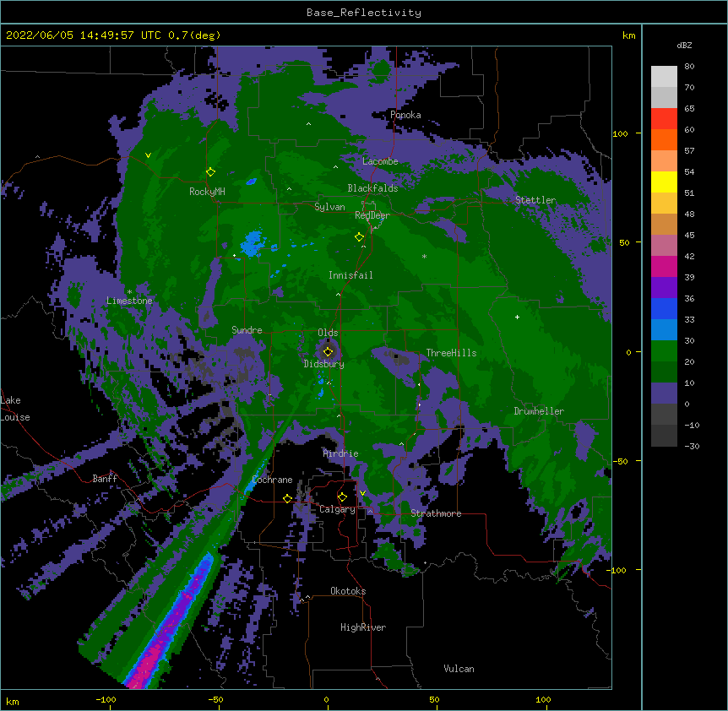Click the Limestone label
The width and height of the screenshot is (728, 711).
(129, 301)
